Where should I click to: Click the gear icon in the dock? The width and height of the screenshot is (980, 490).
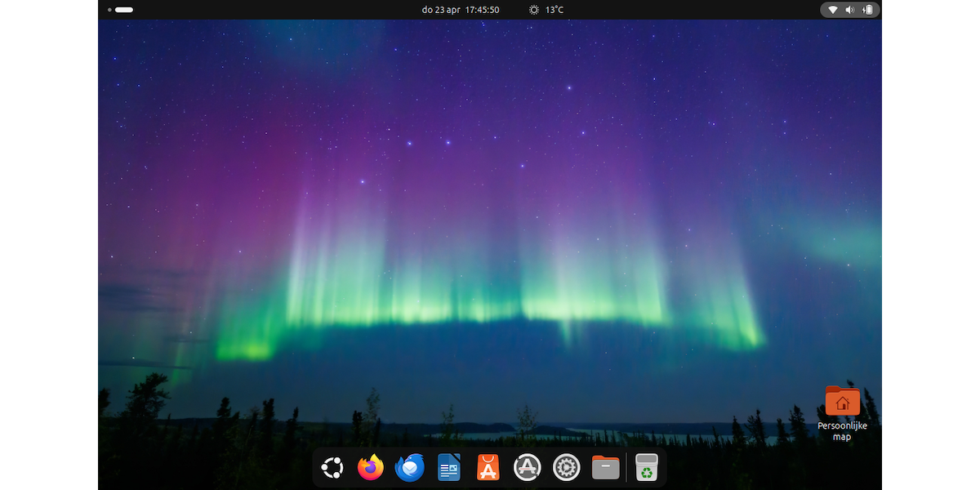(566, 468)
